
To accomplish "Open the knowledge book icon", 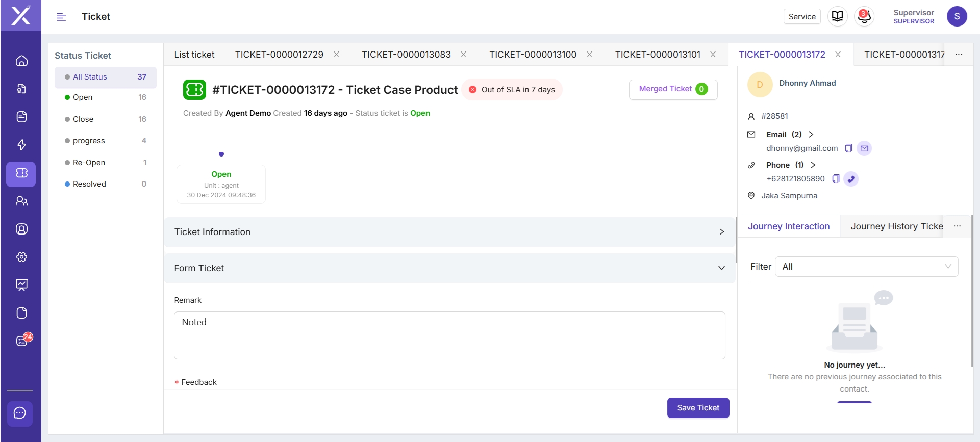I will pos(837,16).
